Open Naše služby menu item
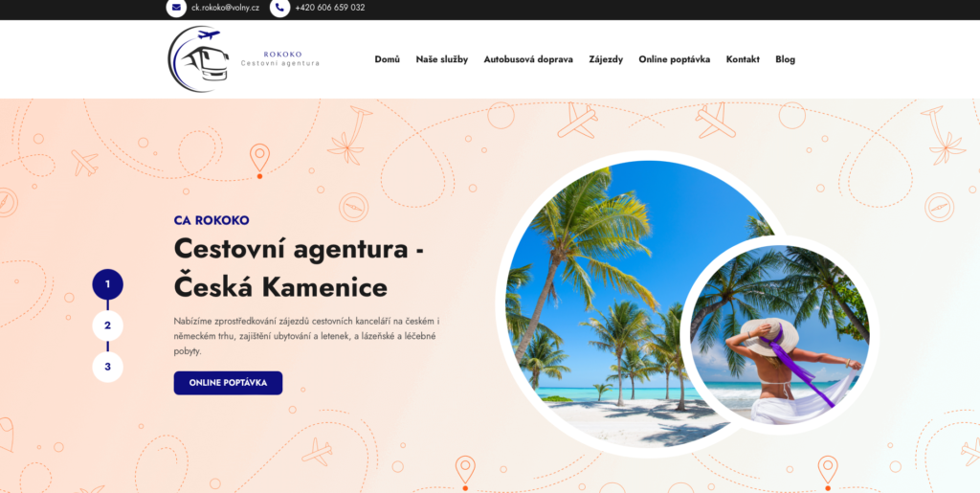The height and width of the screenshot is (493, 980). coord(442,59)
